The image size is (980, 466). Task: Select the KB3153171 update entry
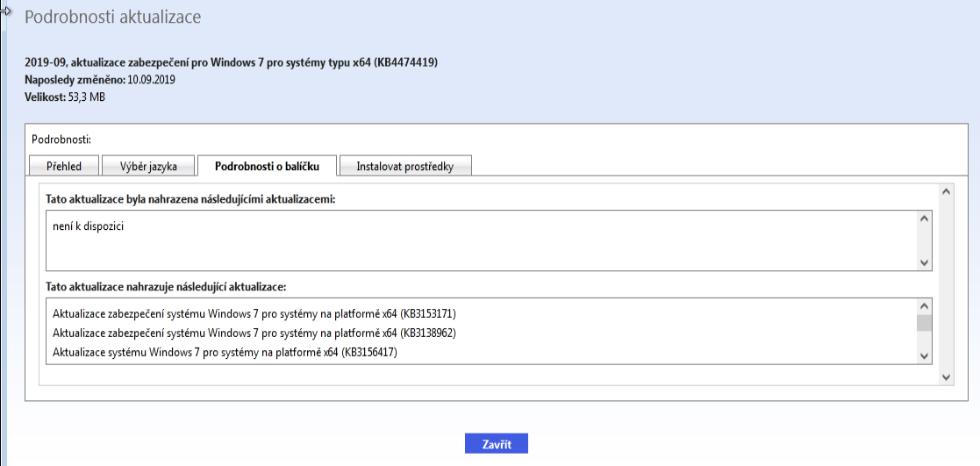click(x=254, y=313)
